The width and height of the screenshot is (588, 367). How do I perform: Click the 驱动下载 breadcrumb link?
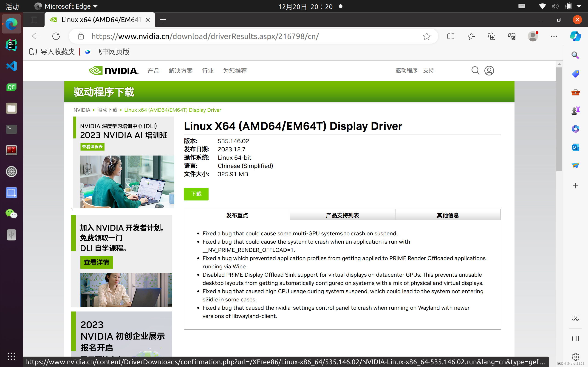[x=107, y=110]
